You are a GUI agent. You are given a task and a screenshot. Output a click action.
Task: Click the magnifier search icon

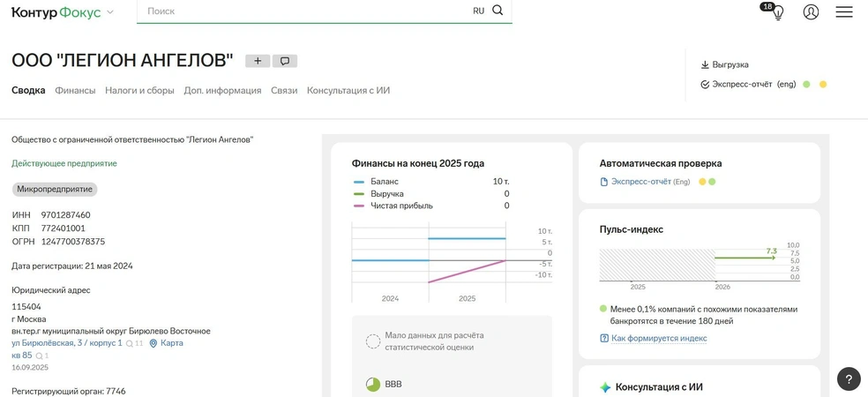coord(498,11)
